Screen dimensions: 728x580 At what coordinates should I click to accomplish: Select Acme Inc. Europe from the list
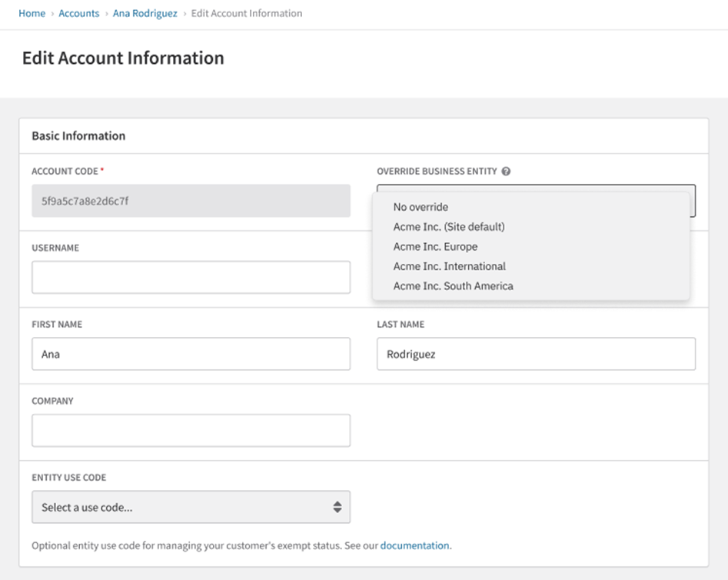(435, 247)
